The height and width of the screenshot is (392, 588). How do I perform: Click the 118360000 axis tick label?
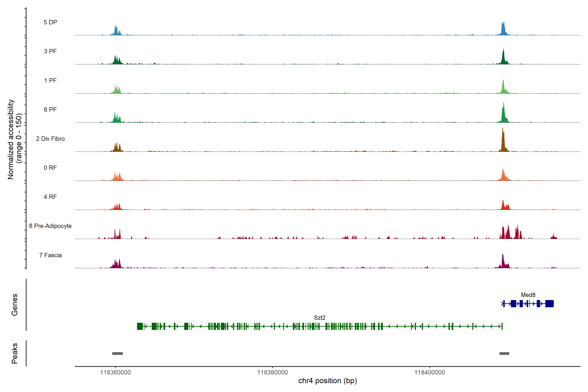point(115,373)
